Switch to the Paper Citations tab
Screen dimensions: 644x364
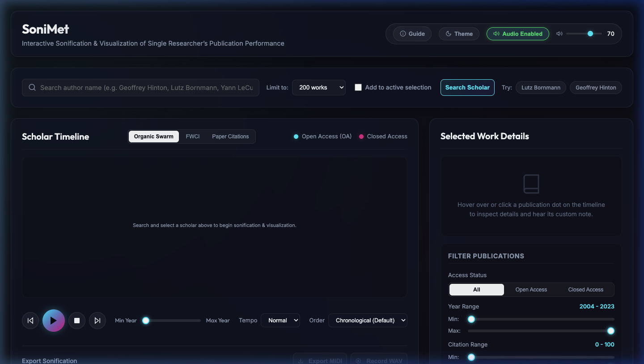[230, 137]
